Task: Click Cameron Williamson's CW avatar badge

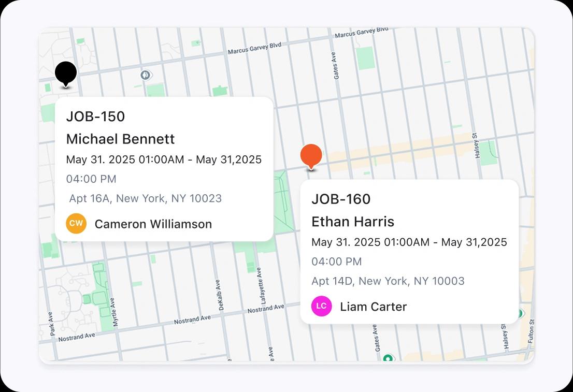Action: point(76,224)
